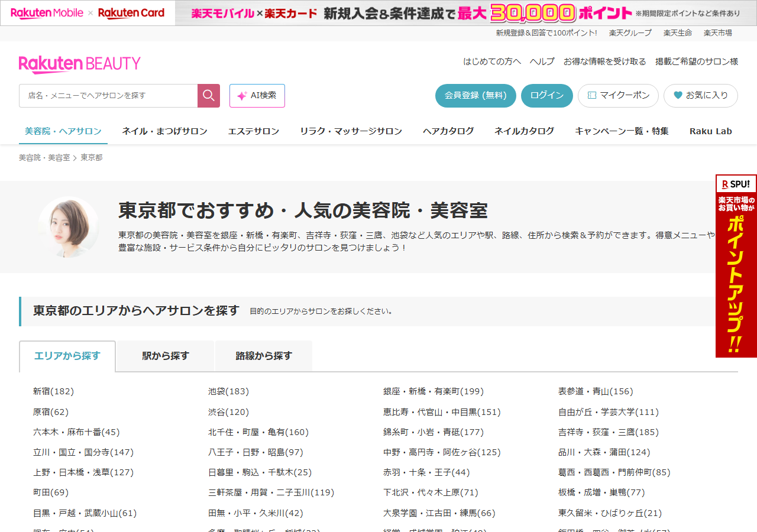The width and height of the screenshot is (757, 532).
Task: Open エステサロン menu item
Action: point(254,131)
